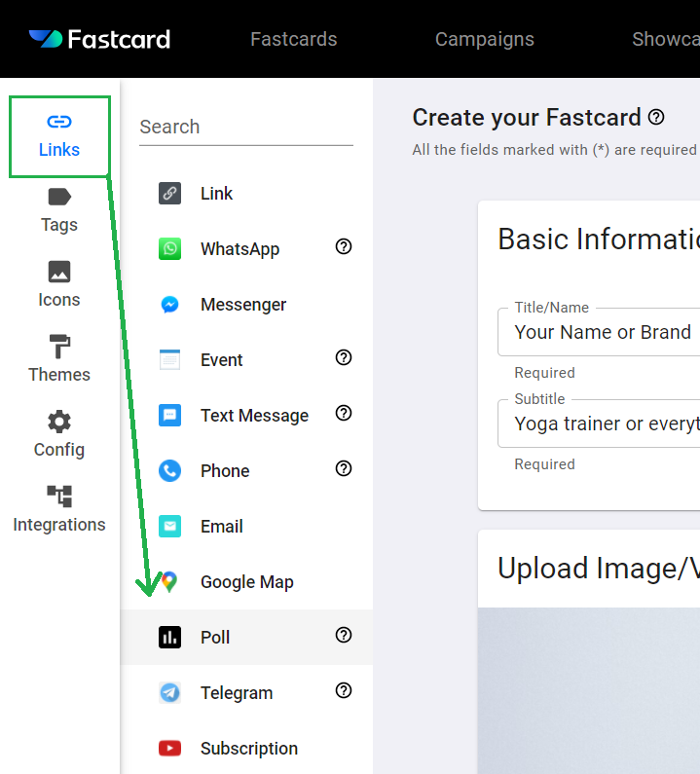The width and height of the screenshot is (700, 774).
Task: Open Showcase in top navigation
Action: click(666, 39)
